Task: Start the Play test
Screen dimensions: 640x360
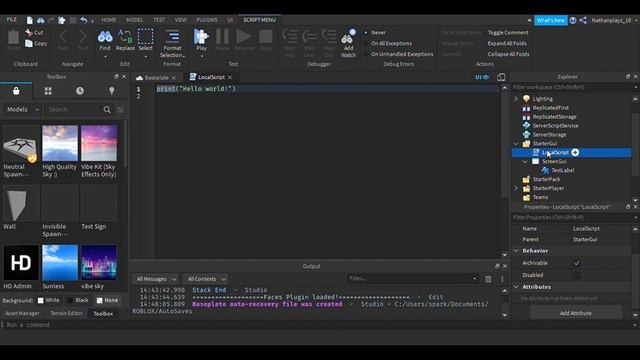Action: point(201,40)
